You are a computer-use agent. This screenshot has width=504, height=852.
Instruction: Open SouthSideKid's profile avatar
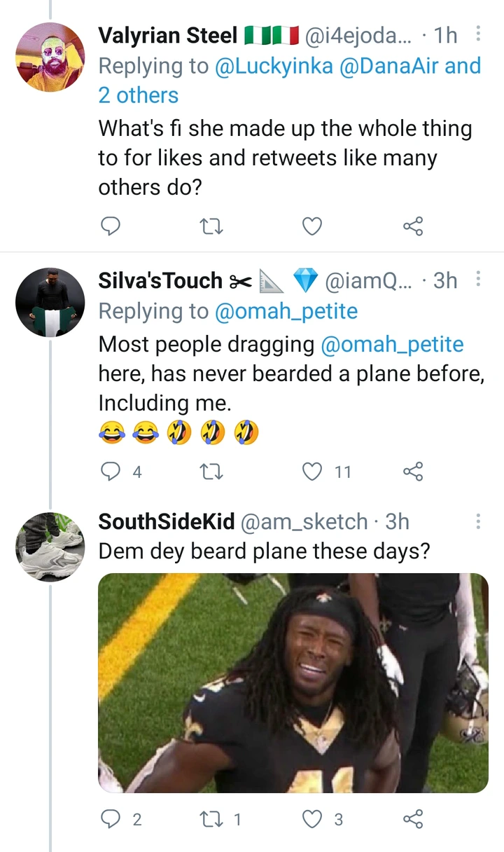click(x=50, y=547)
